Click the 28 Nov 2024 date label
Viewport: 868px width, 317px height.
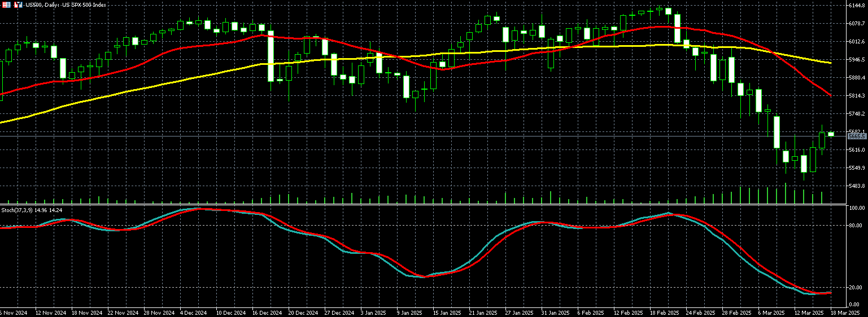[x=159, y=312]
